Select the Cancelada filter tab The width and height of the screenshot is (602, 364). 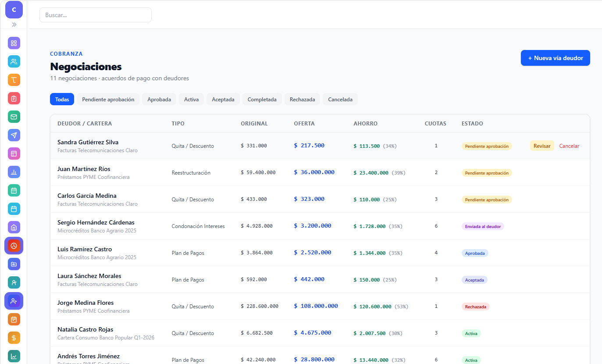[x=340, y=100]
